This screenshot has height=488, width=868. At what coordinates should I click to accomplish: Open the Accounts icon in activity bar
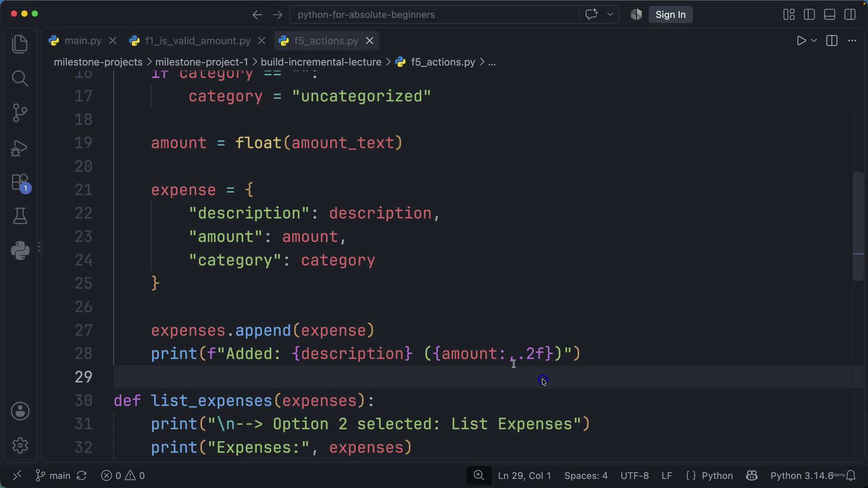(x=20, y=411)
